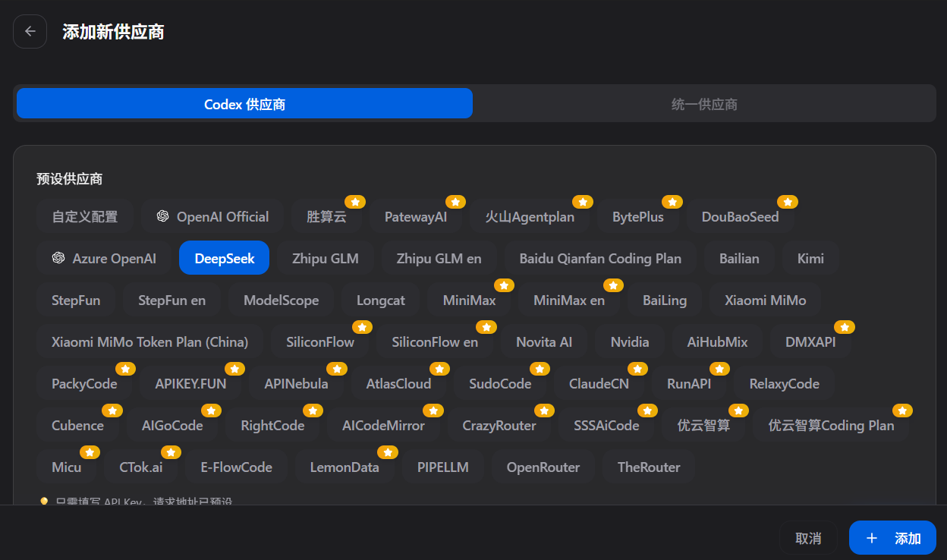Image resolution: width=947 pixels, height=560 pixels.
Task: Select StepFun preset
Action: (76, 300)
